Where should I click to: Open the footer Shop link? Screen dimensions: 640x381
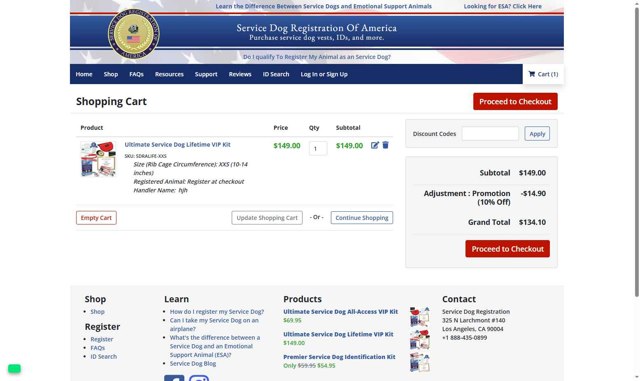[x=98, y=312]
